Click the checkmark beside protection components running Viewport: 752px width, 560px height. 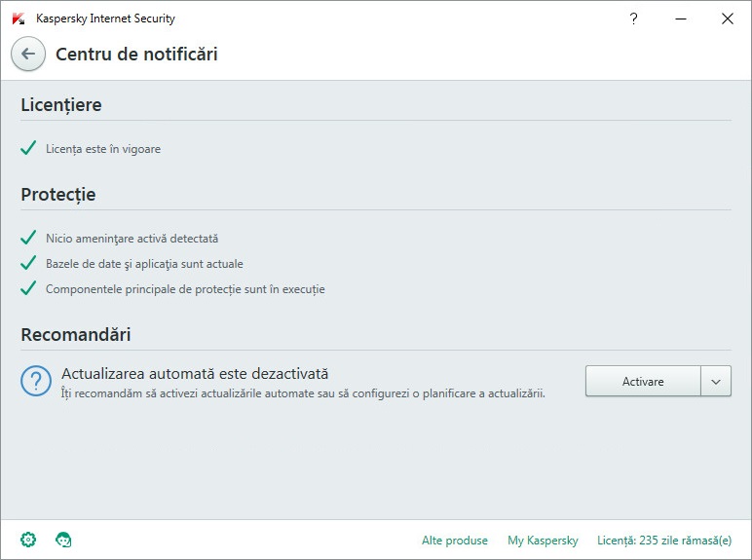pyautogui.click(x=28, y=288)
